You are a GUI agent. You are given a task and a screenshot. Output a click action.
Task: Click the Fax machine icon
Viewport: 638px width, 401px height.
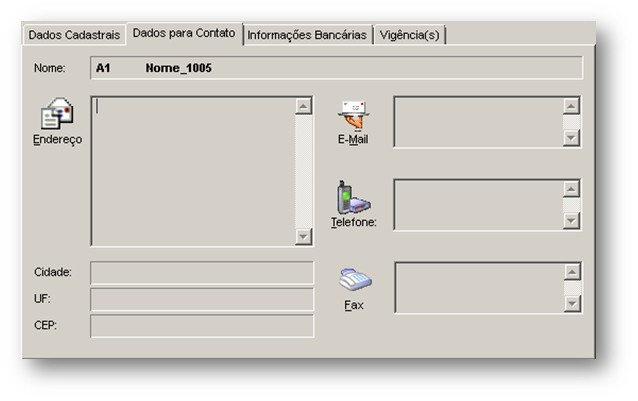(x=354, y=279)
